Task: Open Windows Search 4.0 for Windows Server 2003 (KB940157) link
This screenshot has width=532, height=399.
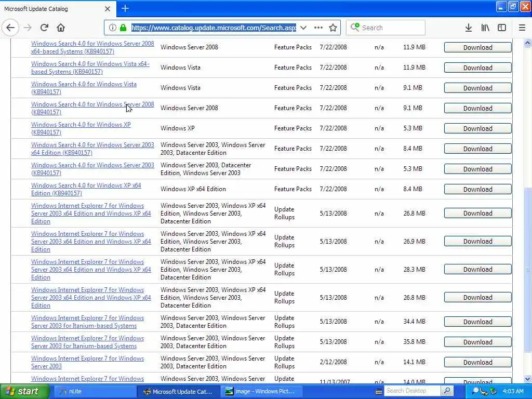Action: (92, 169)
